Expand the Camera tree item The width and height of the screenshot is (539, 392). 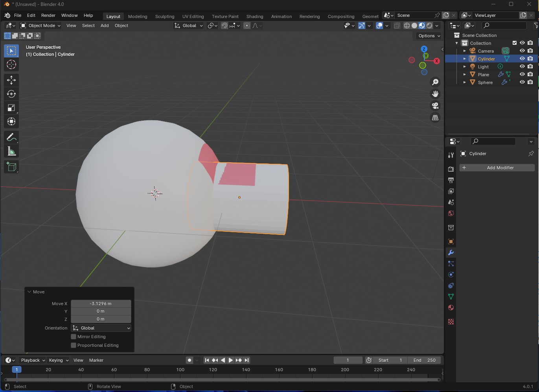pos(464,51)
